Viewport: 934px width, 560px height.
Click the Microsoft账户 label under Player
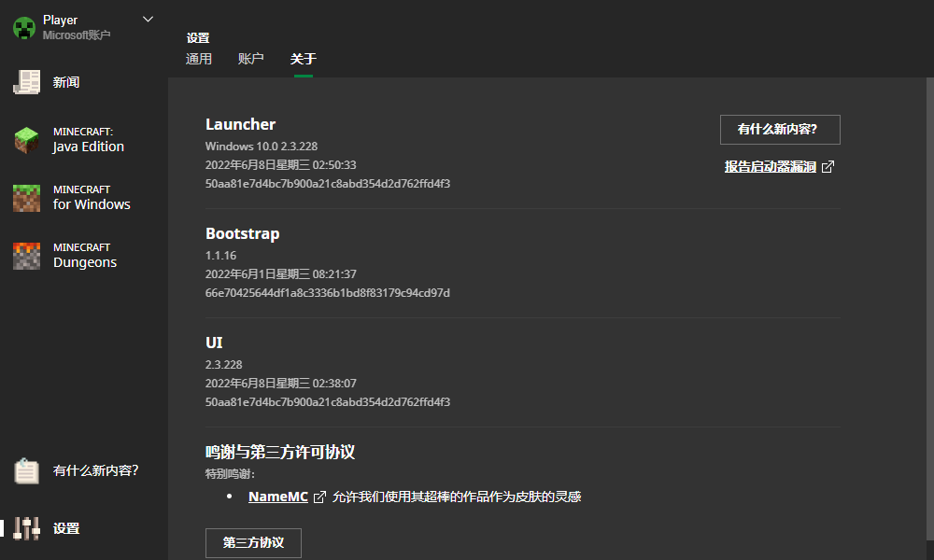pyautogui.click(x=77, y=35)
